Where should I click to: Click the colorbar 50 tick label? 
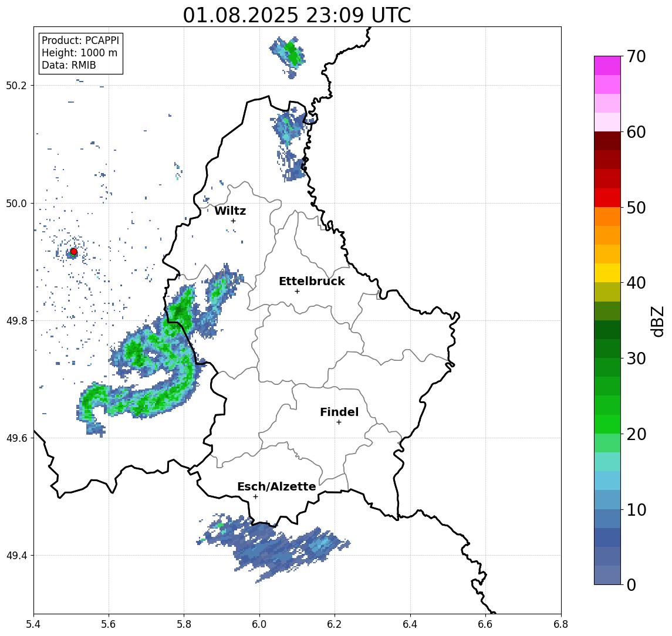636,208
